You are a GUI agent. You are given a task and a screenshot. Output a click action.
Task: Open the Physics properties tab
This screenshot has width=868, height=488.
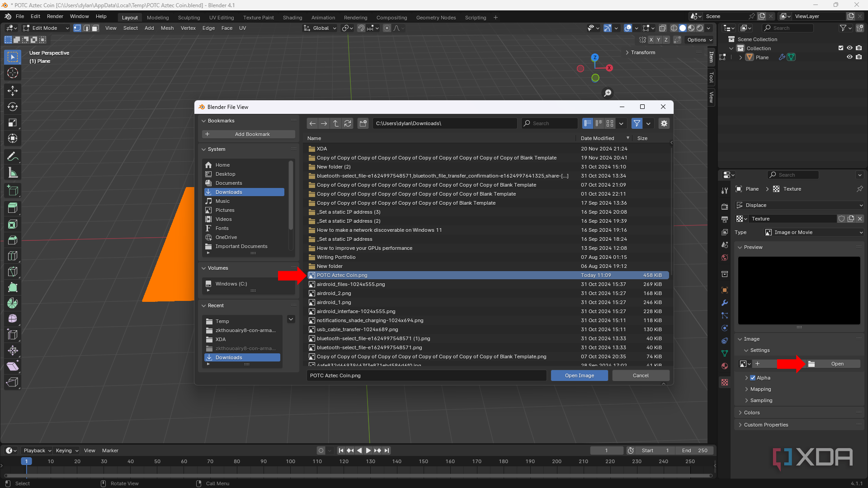coord(725,328)
